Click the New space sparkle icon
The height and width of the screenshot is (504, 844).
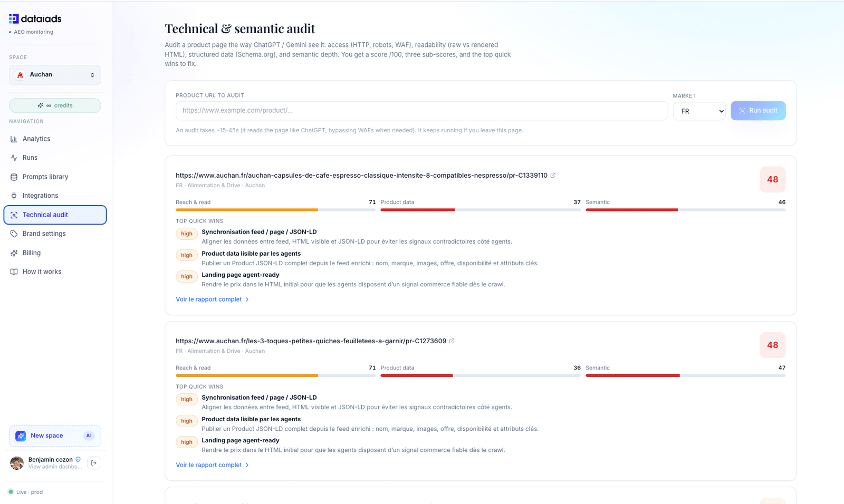(21, 436)
